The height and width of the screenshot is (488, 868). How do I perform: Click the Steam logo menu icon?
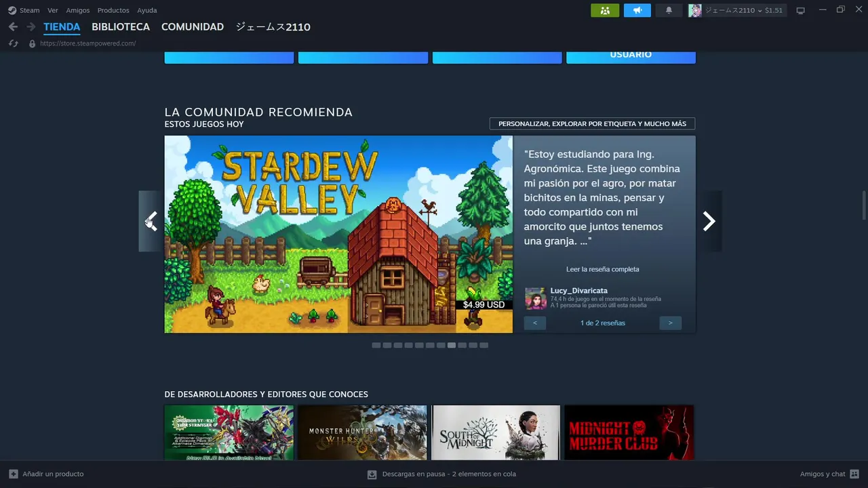12,10
